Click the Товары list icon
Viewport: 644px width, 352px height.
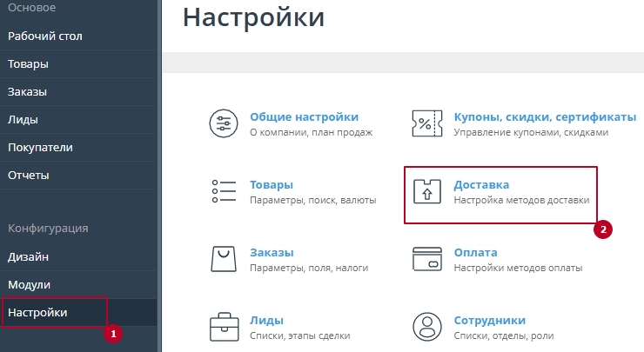(x=224, y=191)
